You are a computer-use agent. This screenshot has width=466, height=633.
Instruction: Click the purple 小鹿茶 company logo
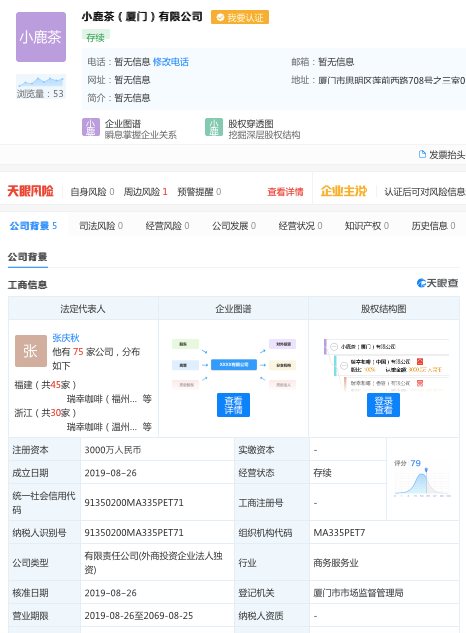(41, 37)
